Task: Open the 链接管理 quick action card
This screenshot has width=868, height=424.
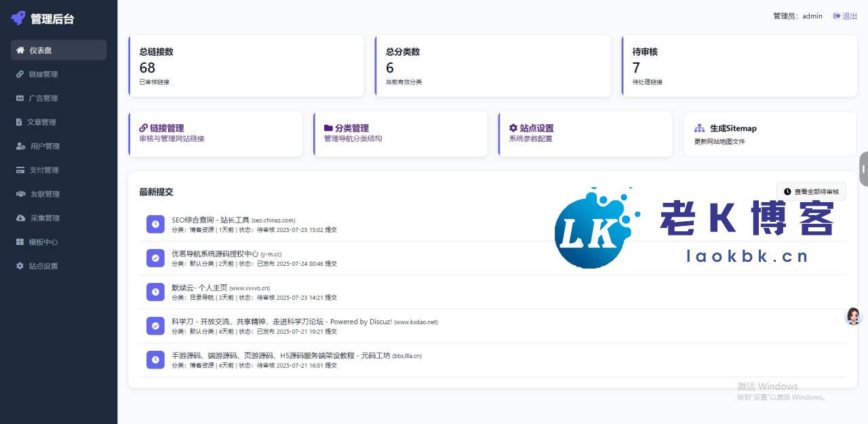Action: point(216,134)
